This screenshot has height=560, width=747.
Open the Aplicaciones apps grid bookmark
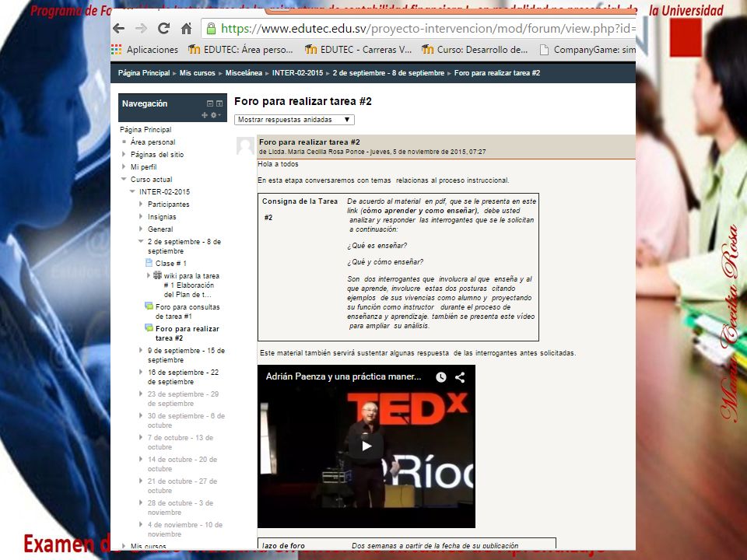tap(145, 50)
